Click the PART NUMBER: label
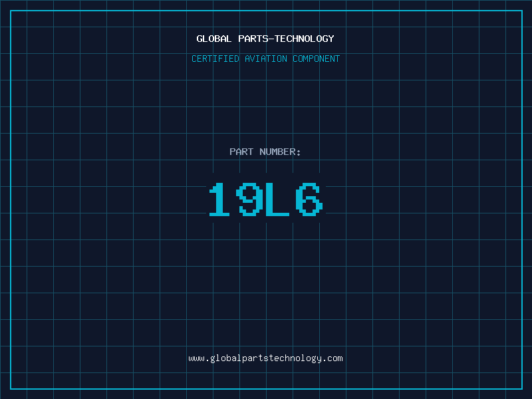 point(265,152)
